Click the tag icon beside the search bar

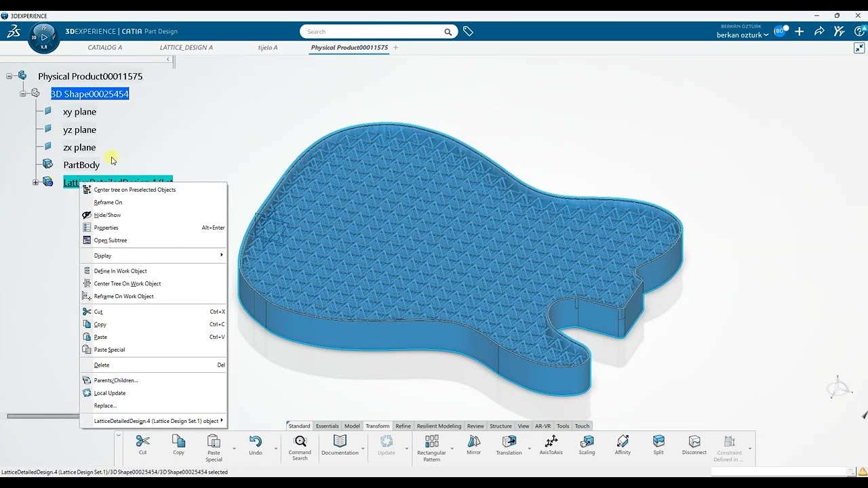click(468, 31)
